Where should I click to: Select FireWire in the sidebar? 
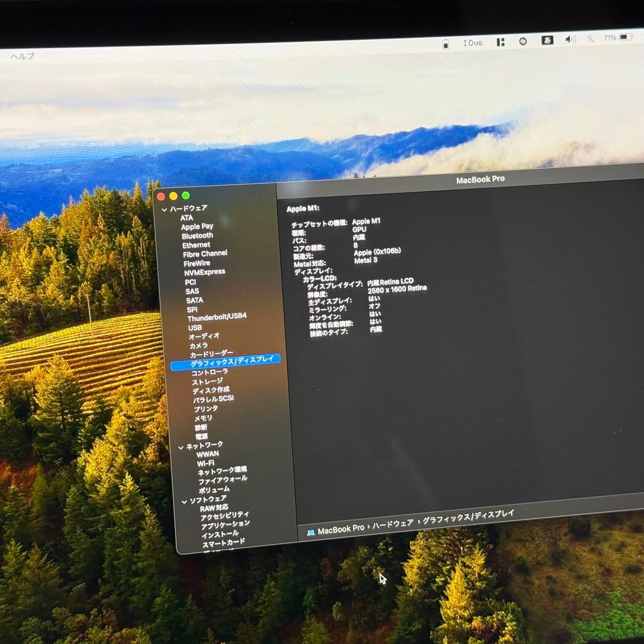tap(197, 264)
